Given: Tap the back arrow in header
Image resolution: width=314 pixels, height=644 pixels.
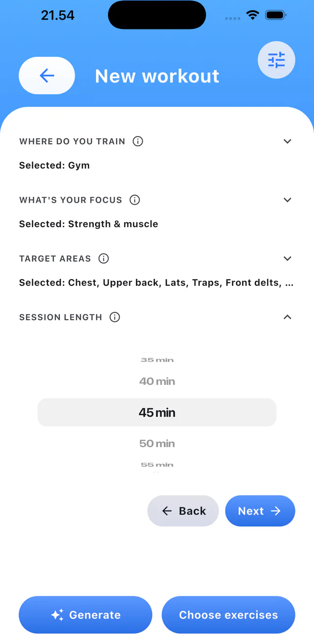Looking at the screenshot, I should click(47, 76).
